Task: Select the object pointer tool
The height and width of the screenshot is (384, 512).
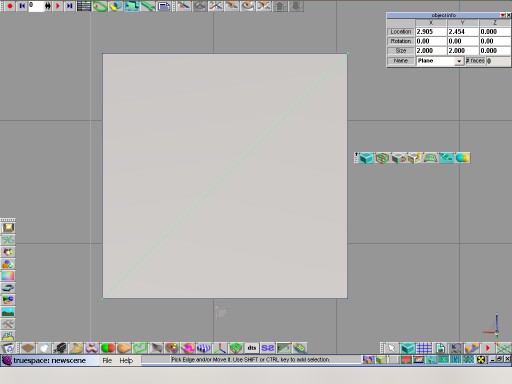Action: 391,348
